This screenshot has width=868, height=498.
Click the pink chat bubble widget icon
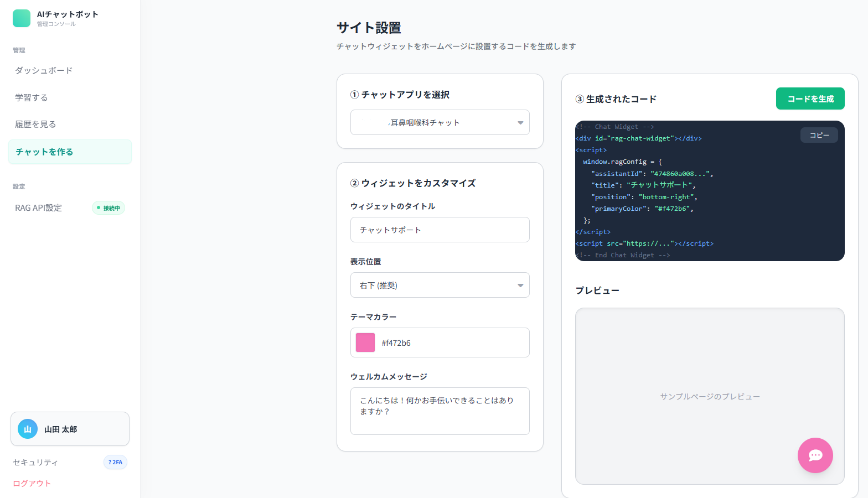tap(815, 455)
